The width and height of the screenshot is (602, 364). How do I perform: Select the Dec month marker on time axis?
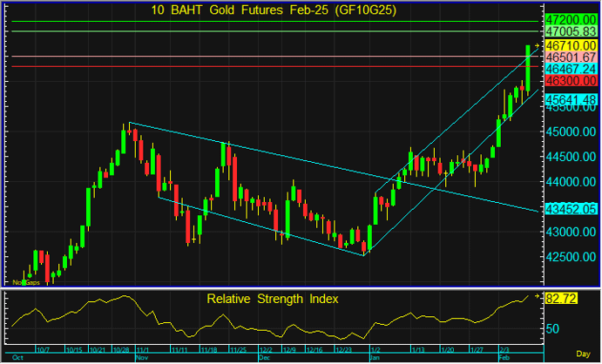tap(265, 357)
